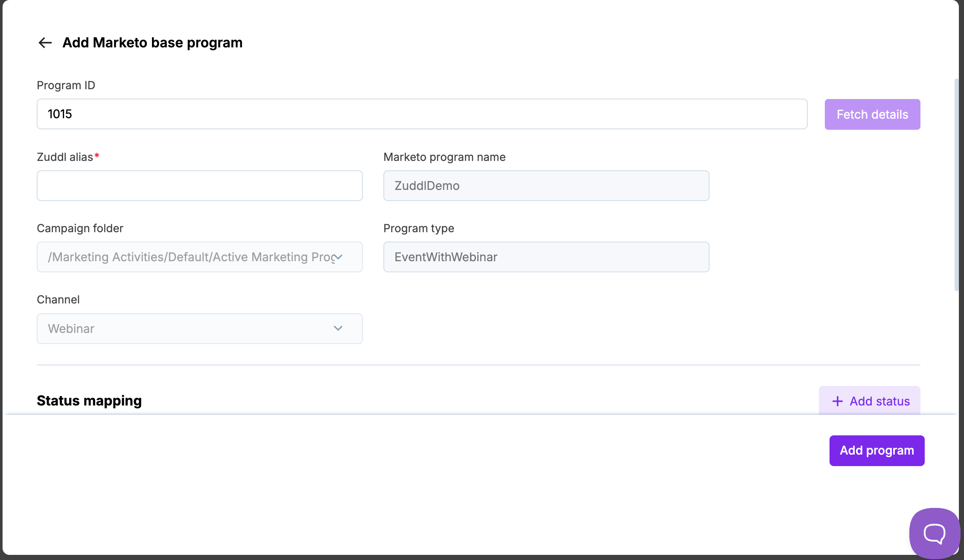Click the Program type label

click(418, 228)
